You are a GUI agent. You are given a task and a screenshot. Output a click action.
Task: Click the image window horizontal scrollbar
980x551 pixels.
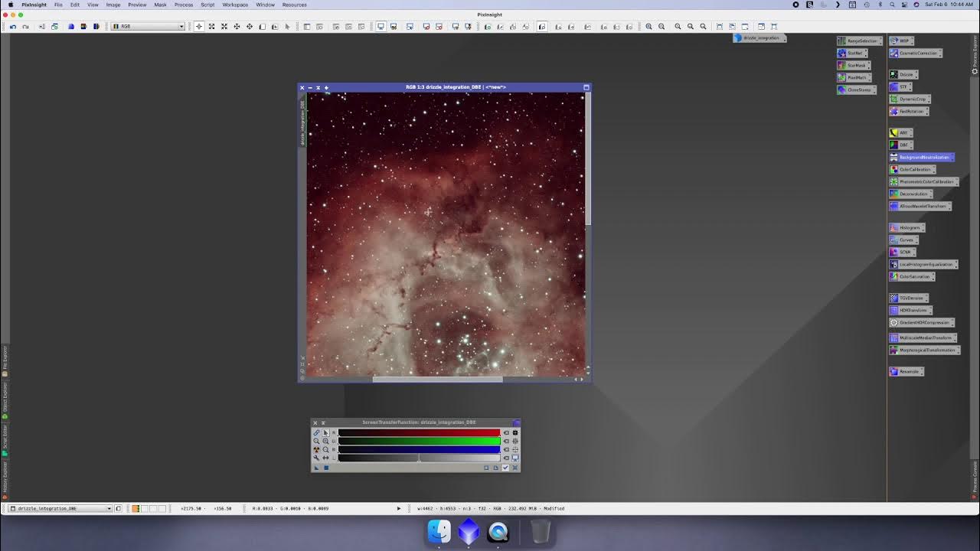click(438, 379)
